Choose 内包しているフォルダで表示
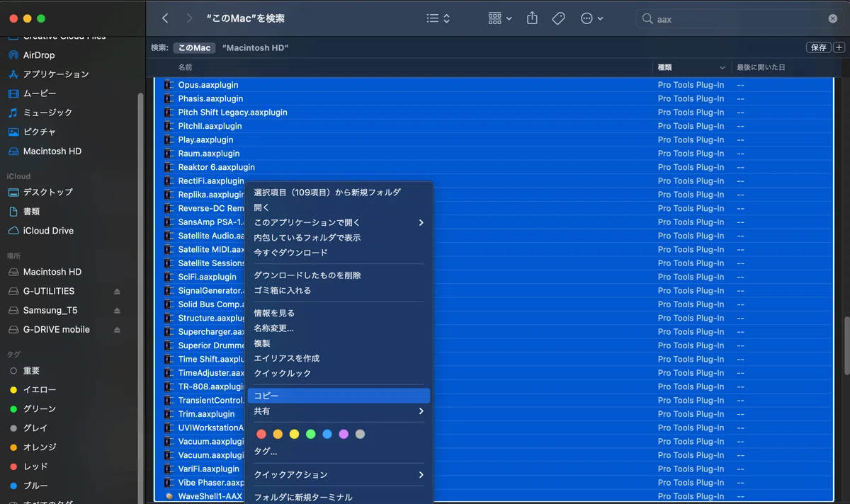The image size is (850, 504). pyautogui.click(x=339, y=238)
